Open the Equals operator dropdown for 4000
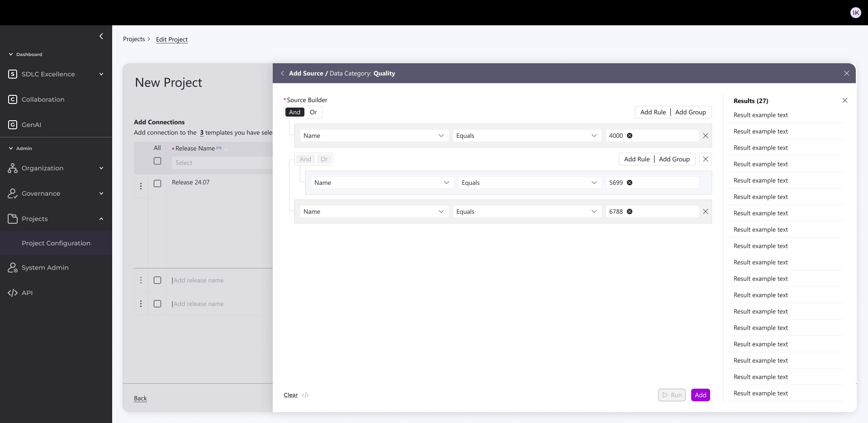 tap(526, 136)
